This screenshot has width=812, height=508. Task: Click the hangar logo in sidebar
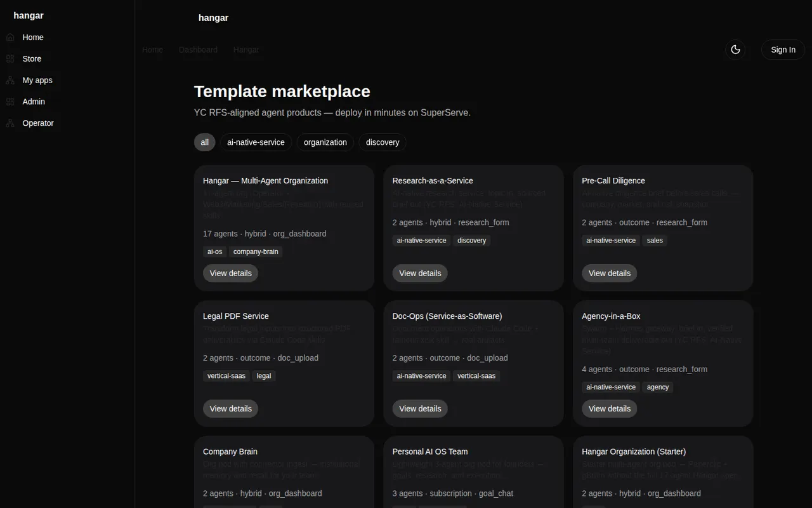[x=29, y=15]
